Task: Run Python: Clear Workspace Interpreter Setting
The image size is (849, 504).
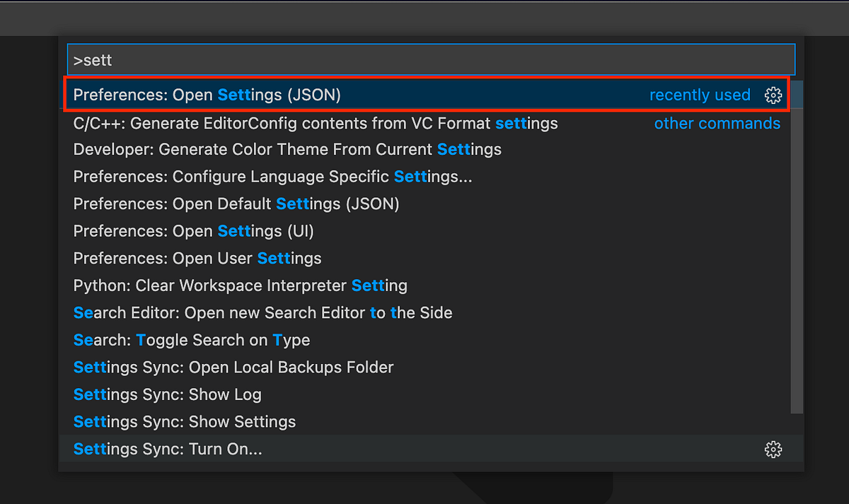Action: click(426, 286)
